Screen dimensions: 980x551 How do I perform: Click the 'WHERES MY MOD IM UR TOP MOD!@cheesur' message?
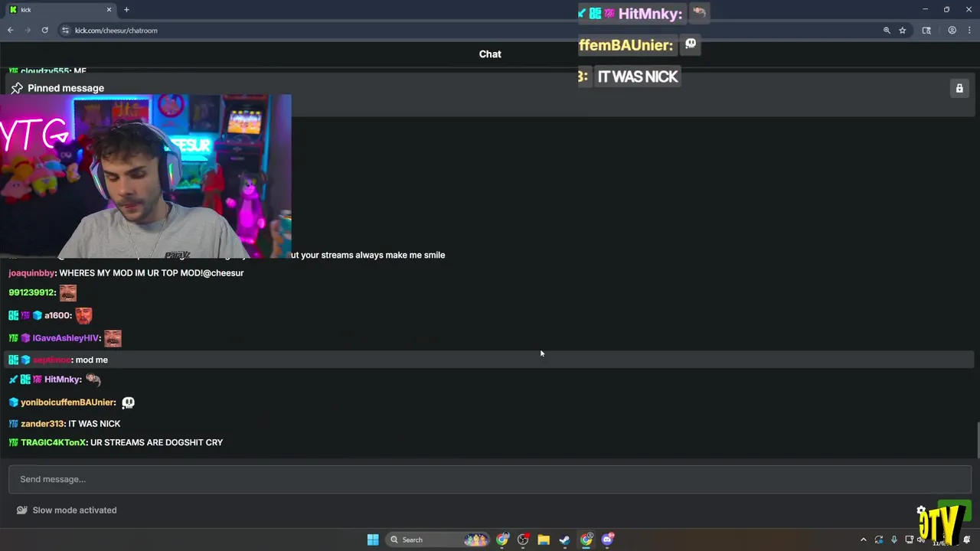[x=152, y=273]
